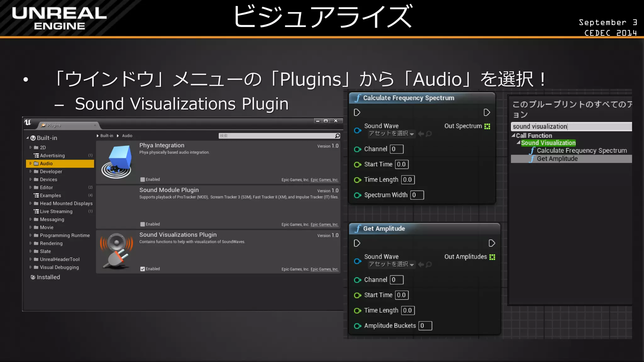
Task: Collapse the Sound Visualization group
Action: coord(518,143)
